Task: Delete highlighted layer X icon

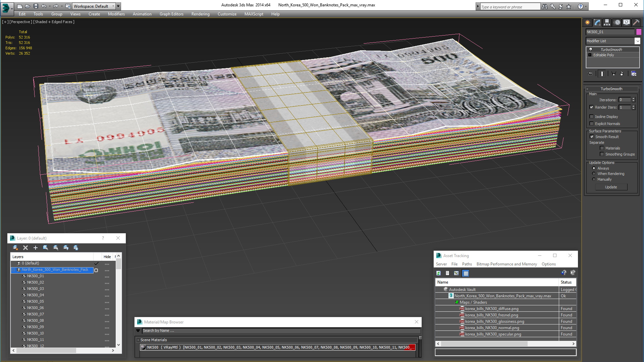Action: click(x=25, y=248)
